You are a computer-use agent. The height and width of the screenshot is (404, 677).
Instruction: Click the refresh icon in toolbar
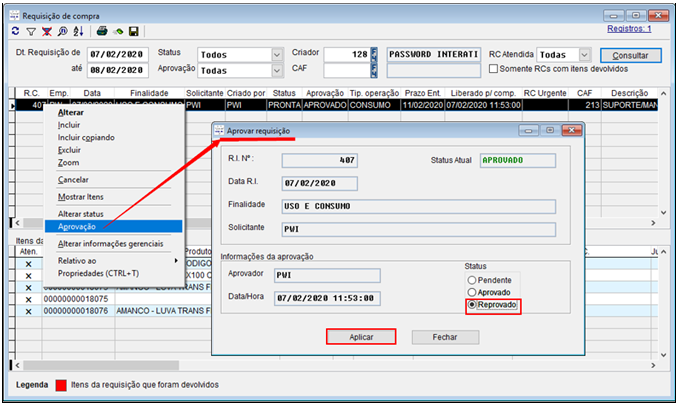coord(15,31)
